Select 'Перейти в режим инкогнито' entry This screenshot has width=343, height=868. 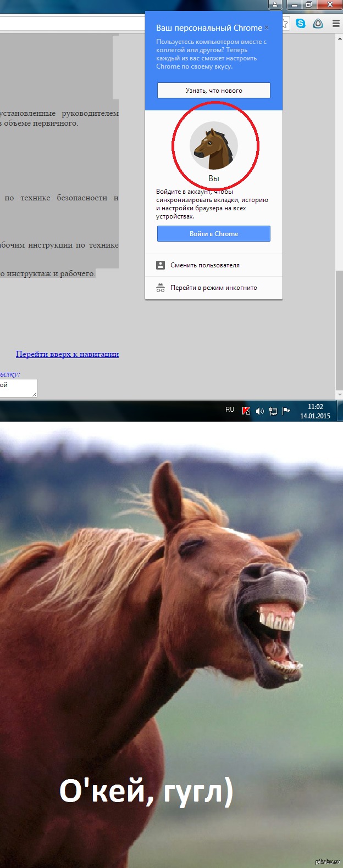[214, 288]
